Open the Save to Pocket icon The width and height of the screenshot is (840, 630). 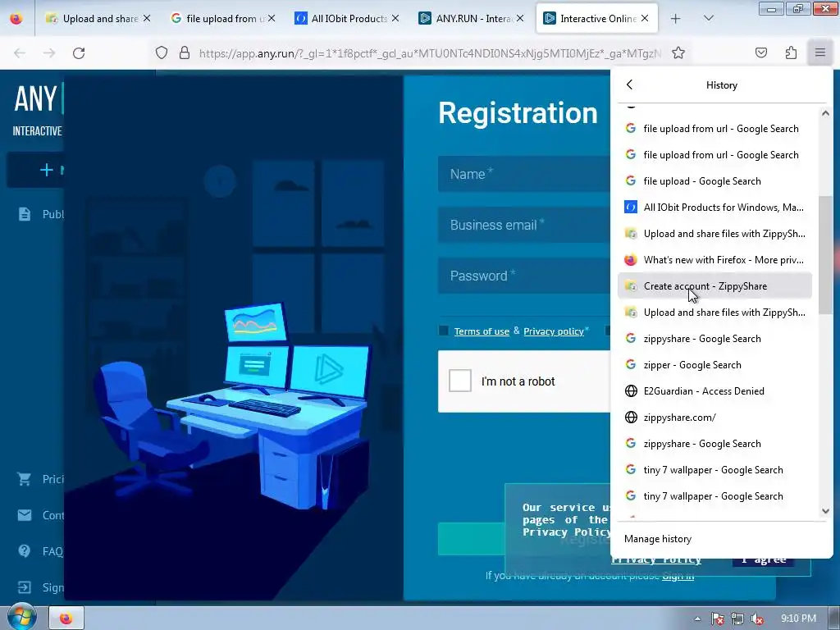[760, 52]
